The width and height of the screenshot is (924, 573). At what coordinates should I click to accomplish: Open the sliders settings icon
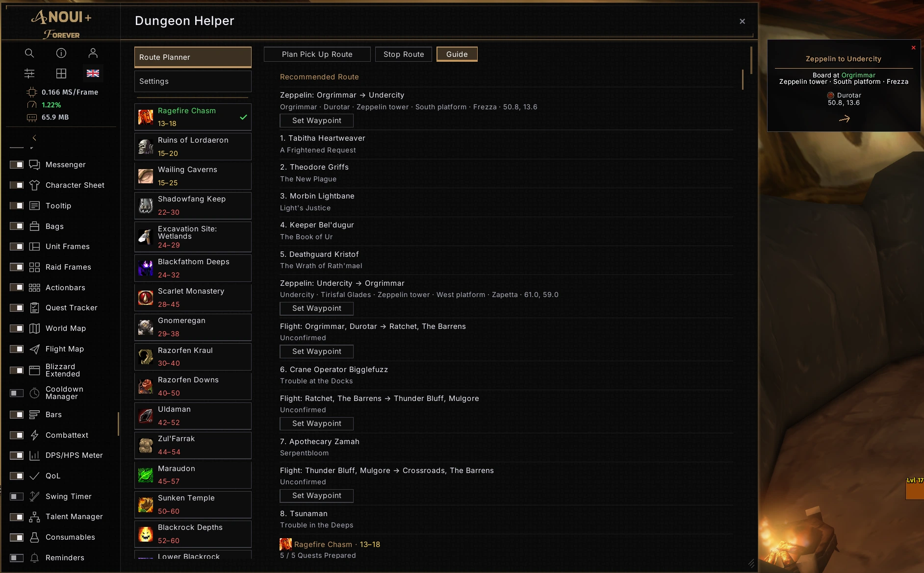click(x=29, y=74)
